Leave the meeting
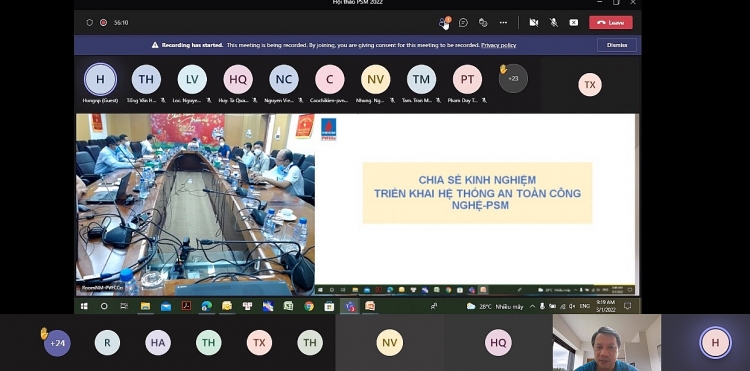 tap(611, 22)
